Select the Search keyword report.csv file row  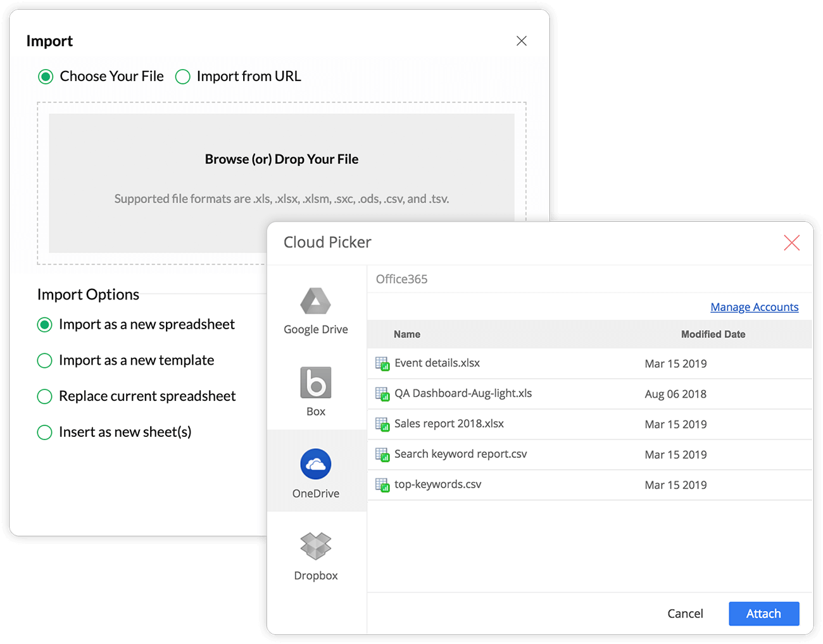pyautogui.click(x=461, y=454)
